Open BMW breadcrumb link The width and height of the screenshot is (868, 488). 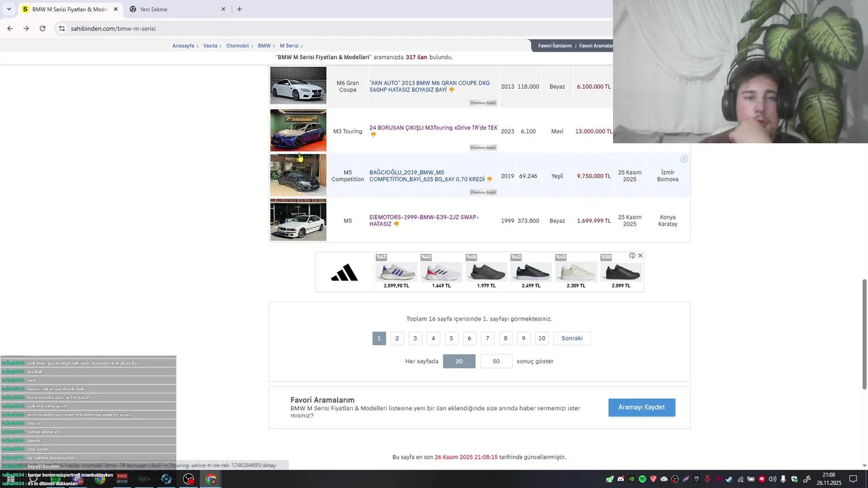(264, 45)
